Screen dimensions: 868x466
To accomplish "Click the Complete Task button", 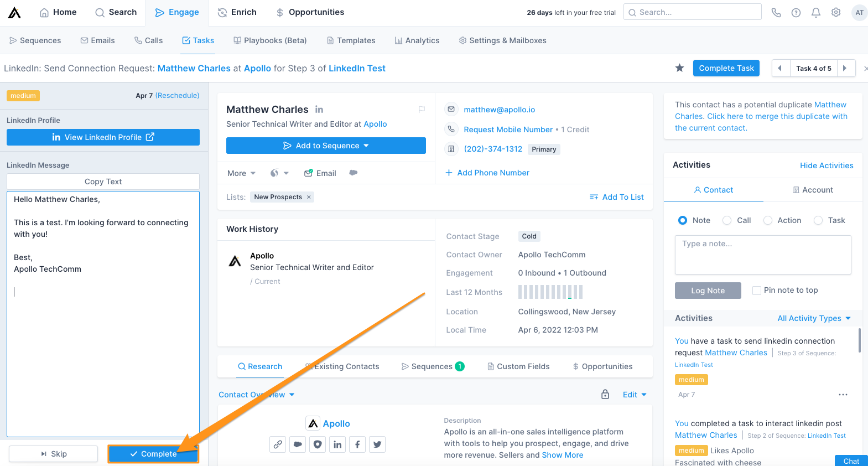I will pos(726,68).
